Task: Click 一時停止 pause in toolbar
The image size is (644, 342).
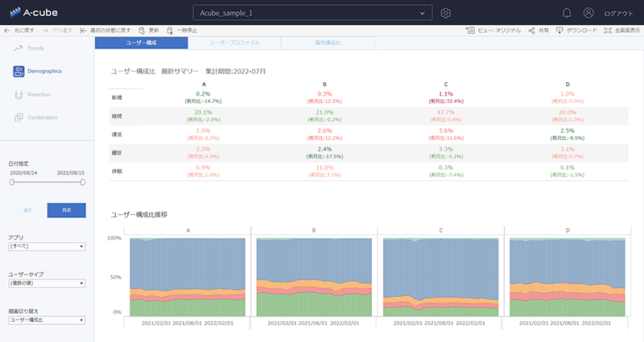Action: pyautogui.click(x=167, y=30)
